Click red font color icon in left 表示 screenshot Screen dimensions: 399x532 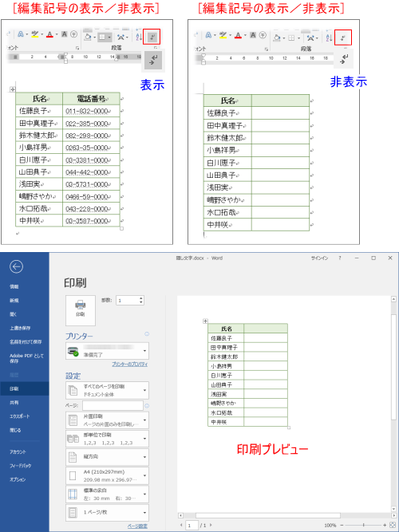click(x=50, y=34)
